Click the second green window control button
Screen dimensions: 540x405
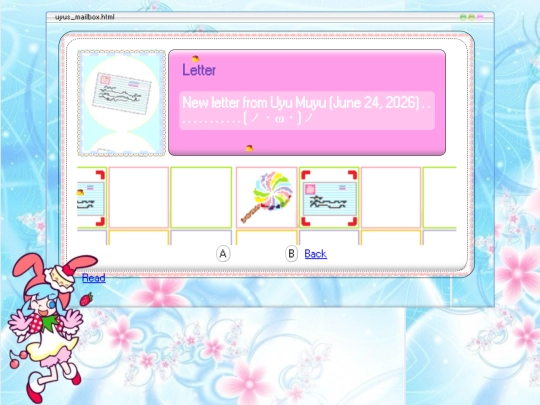[471, 17]
